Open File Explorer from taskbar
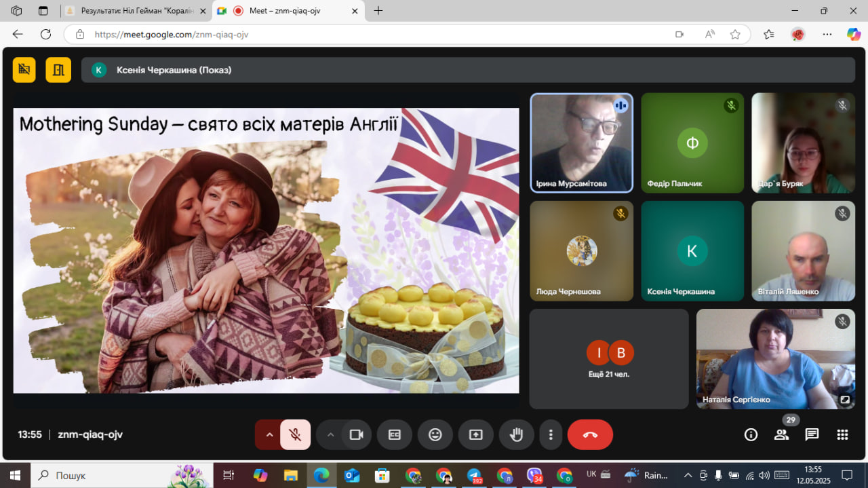Screen dimensions: 868x488 (x=291, y=475)
